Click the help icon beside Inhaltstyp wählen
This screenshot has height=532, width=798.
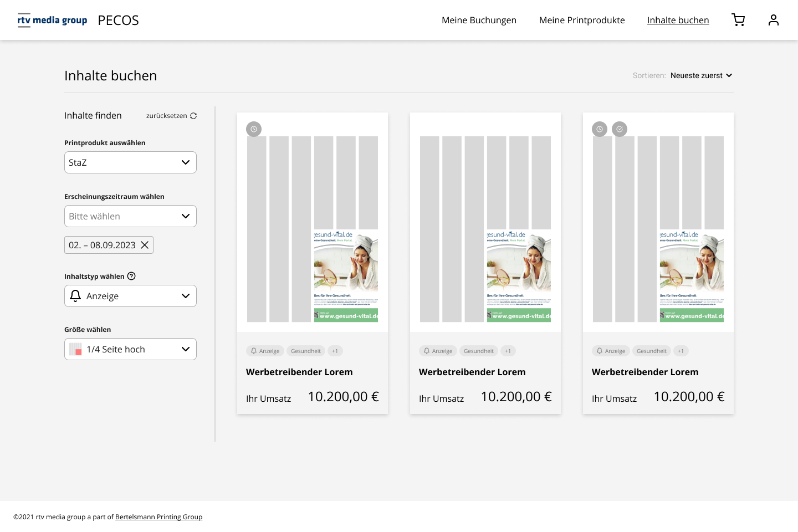click(131, 276)
